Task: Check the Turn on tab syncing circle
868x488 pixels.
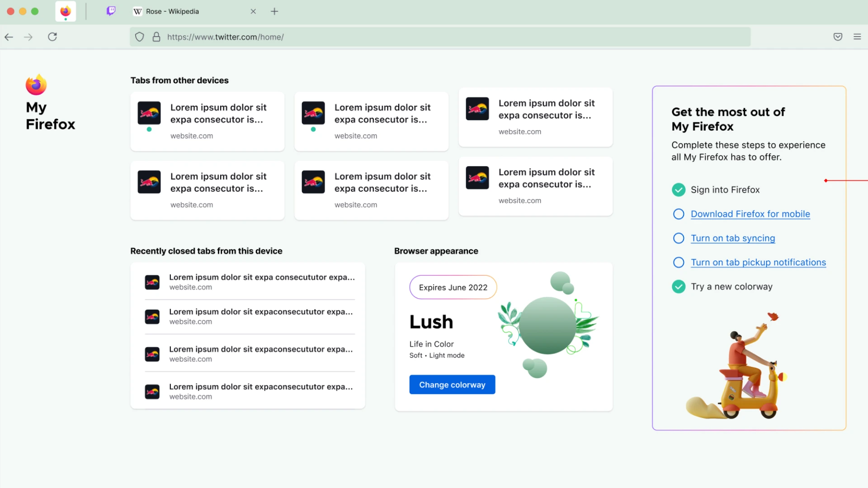Action: click(679, 238)
